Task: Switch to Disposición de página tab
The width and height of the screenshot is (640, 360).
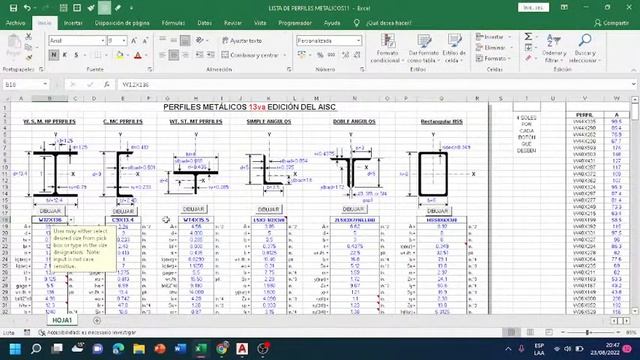Action: 122,23
